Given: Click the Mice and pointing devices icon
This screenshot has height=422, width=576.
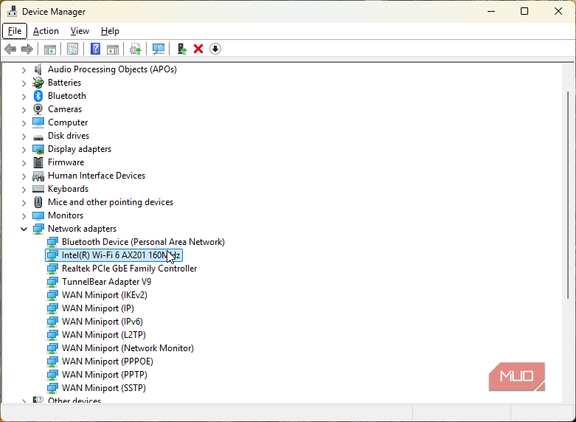Looking at the screenshot, I should coord(38,202).
